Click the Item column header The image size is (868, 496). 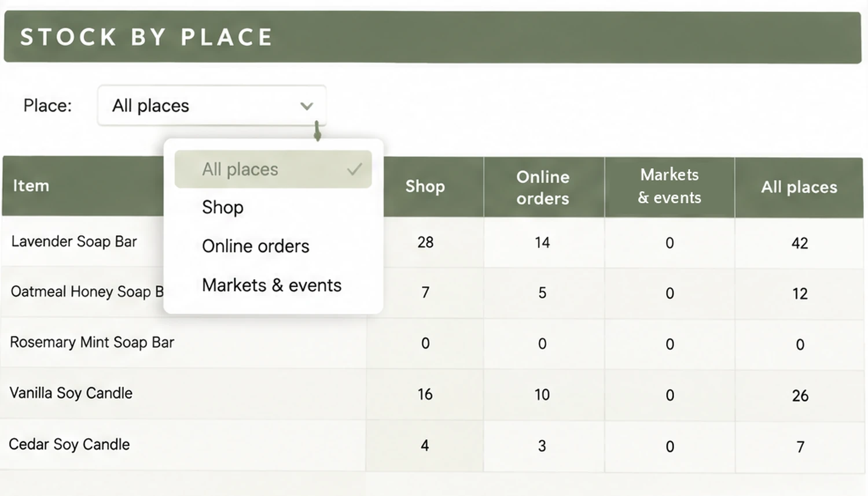(31, 186)
